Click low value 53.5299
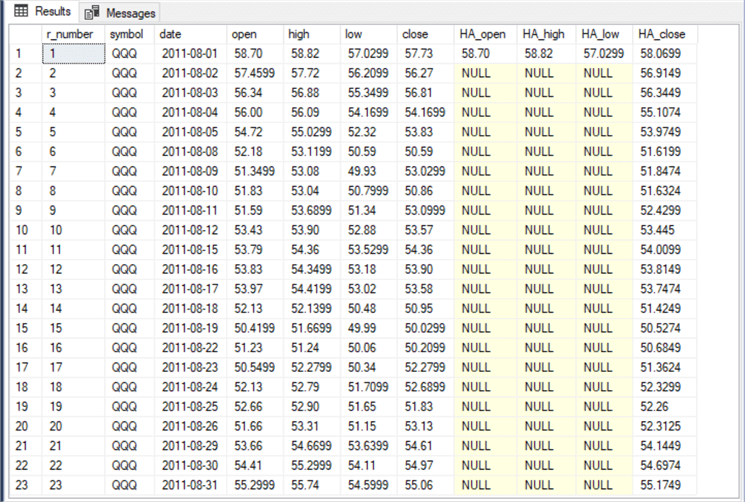 click(369, 249)
